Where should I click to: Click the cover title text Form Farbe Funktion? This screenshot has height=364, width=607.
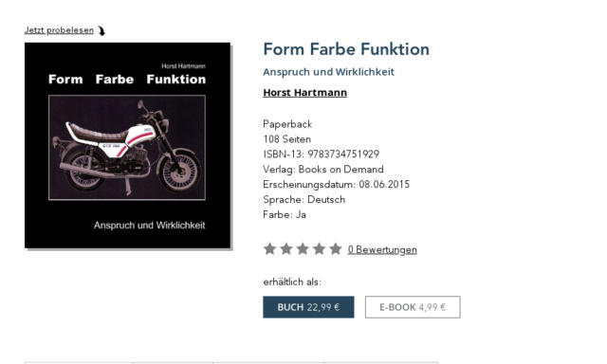[x=127, y=80]
